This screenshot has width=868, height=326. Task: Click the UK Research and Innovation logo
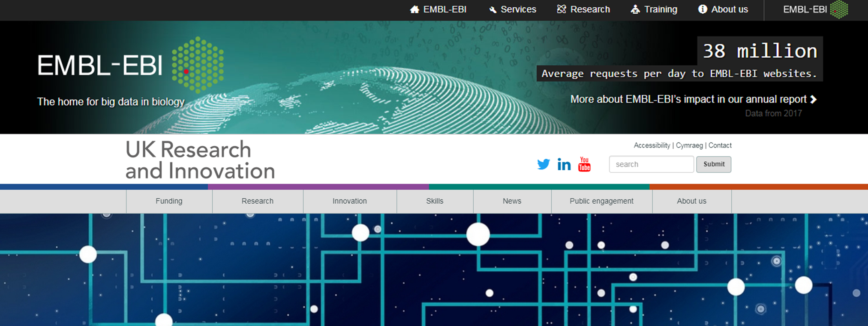(x=200, y=160)
